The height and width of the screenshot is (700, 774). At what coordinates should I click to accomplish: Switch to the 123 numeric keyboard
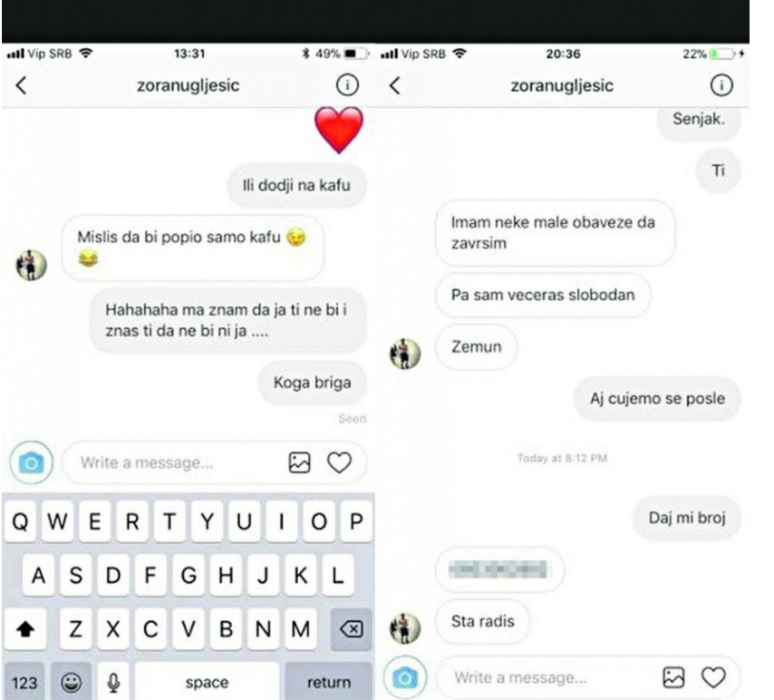tap(24, 682)
